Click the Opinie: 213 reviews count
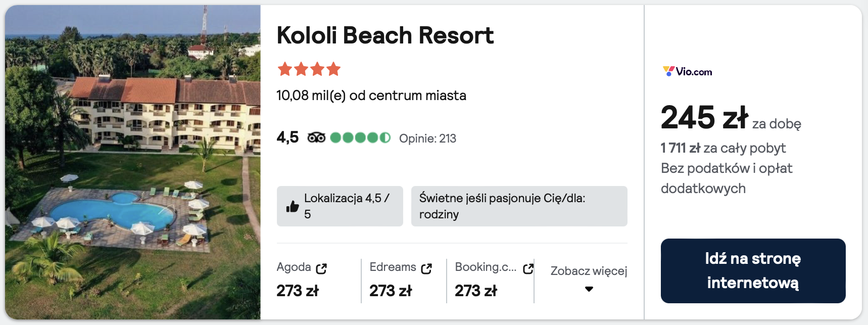The height and width of the screenshot is (325, 868). [427, 138]
